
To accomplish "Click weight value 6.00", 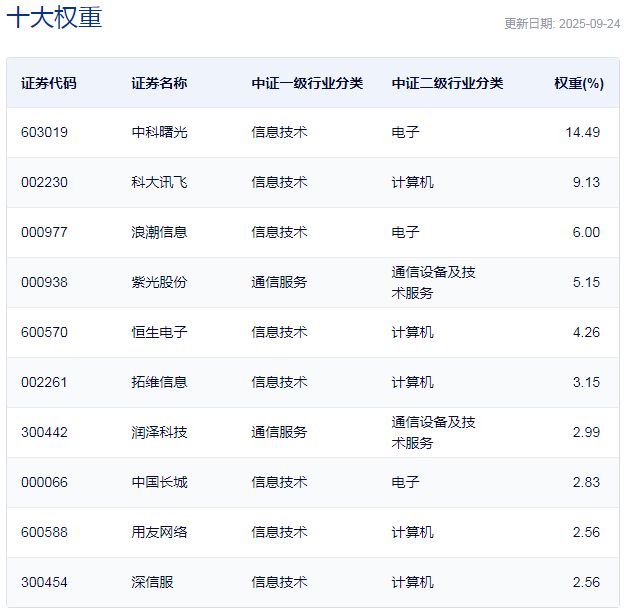I will (x=586, y=232).
